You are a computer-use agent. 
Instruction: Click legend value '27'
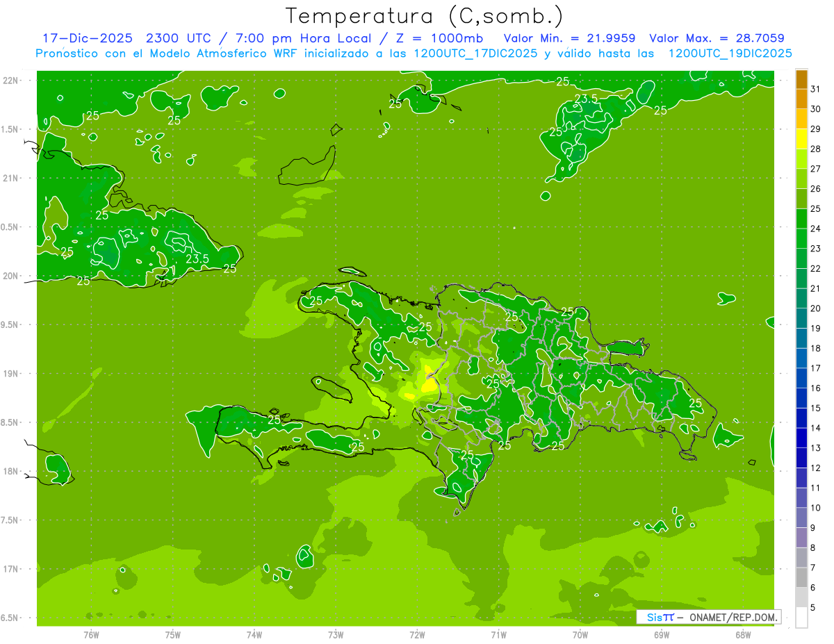coord(816,169)
